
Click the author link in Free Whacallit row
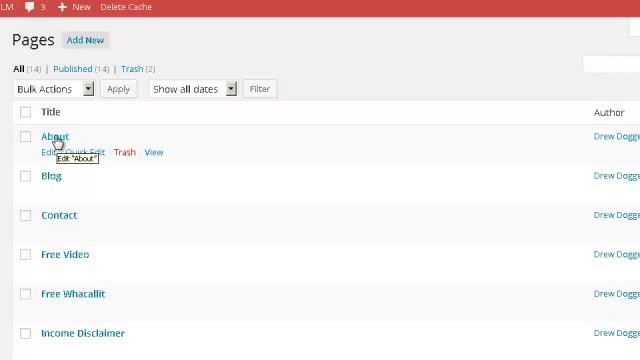pos(617,293)
